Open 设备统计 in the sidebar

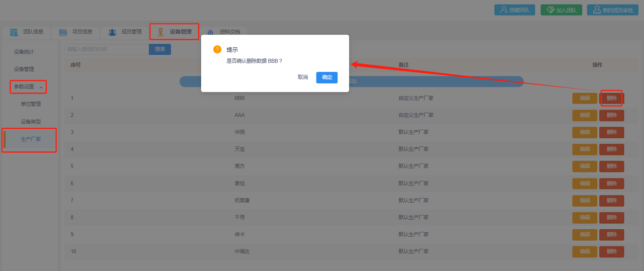(24, 52)
